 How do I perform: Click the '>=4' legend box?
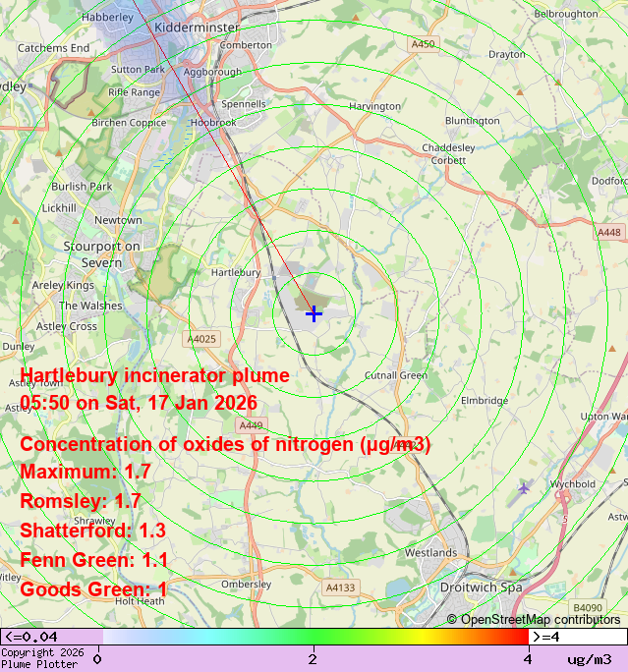578,637
